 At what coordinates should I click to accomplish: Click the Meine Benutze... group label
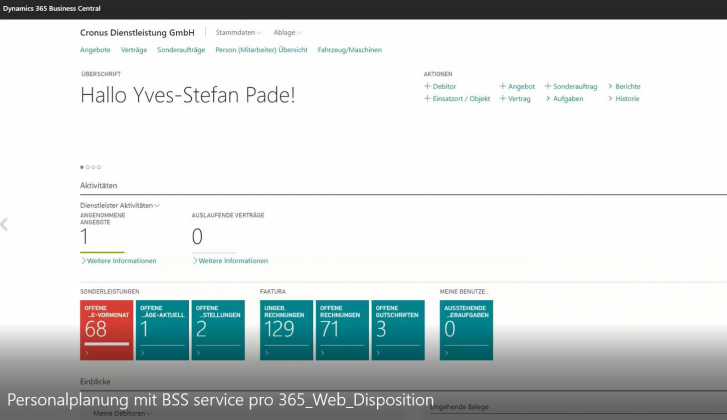[x=464, y=292]
